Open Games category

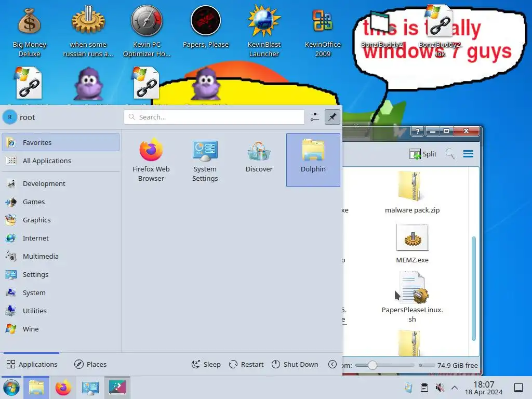click(61, 202)
